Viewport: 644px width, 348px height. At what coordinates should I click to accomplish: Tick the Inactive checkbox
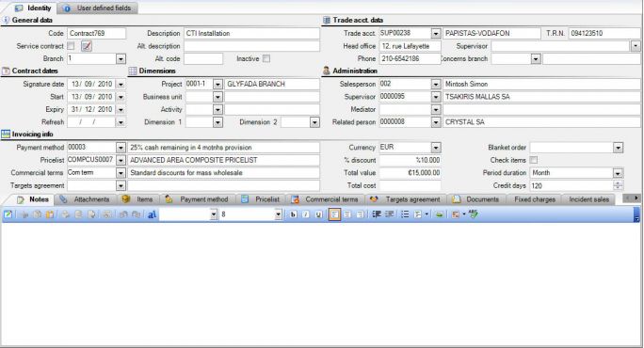(266, 58)
